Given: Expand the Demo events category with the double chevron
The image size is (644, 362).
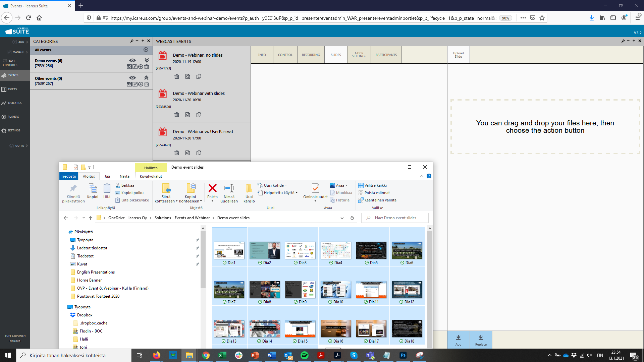Looking at the screenshot, I should coord(147,60).
